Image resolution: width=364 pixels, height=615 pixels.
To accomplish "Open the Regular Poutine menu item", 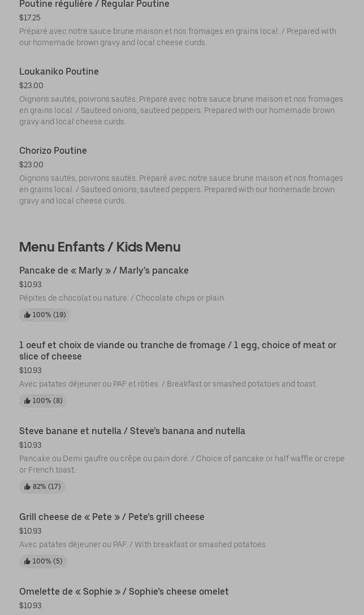I will (182, 24).
